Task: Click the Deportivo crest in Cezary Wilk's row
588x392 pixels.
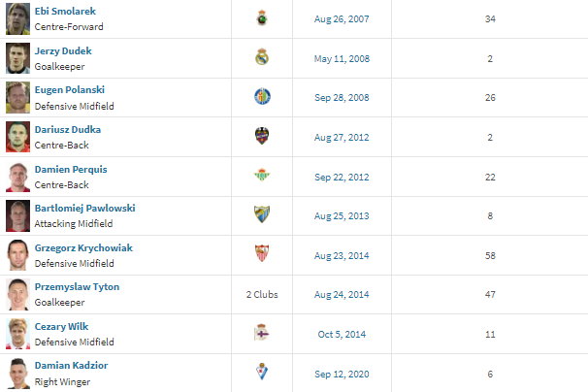Action: click(262, 333)
